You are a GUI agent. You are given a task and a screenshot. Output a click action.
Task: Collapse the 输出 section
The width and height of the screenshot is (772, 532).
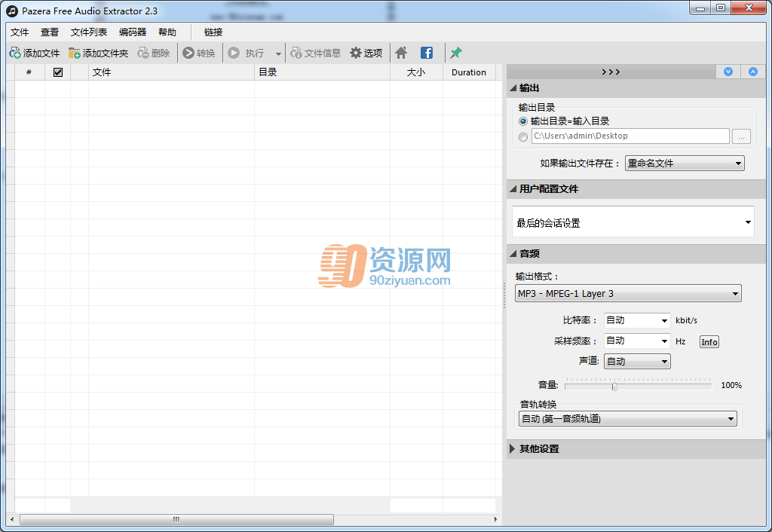pyautogui.click(x=513, y=88)
